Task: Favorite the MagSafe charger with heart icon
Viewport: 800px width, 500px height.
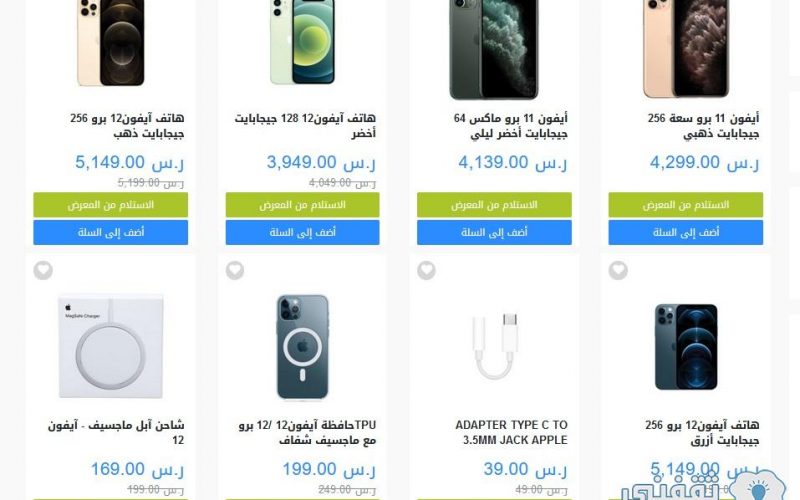Action: tap(43, 270)
